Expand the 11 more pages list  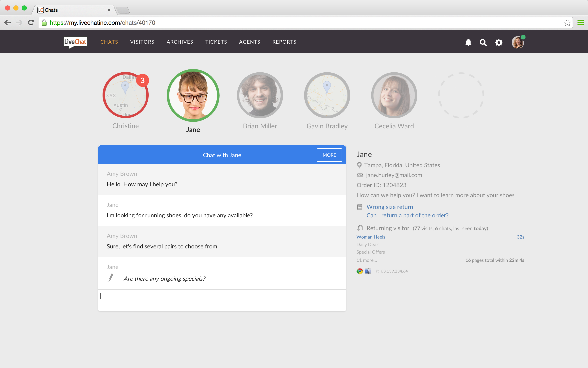pos(367,260)
